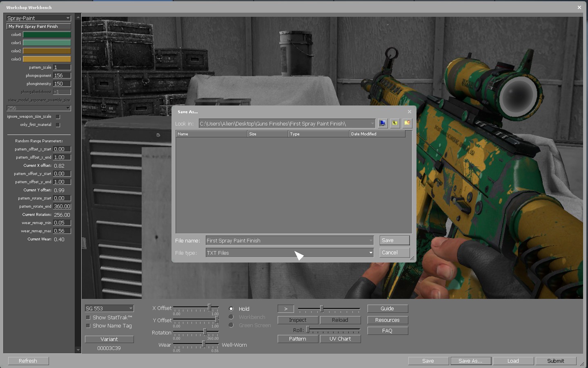Viewport: 588px width, 368px height.
Task: Create a new folder in Save As dialog
Action: coord(407,123)
